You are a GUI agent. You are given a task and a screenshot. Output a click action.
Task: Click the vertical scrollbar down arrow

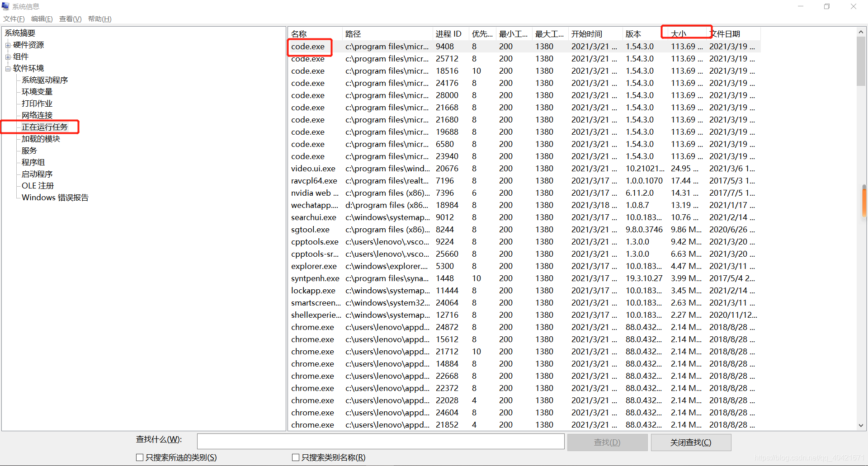tap(861, 425)
